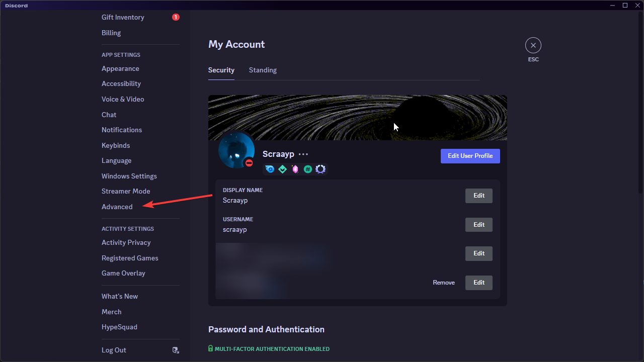Click Multi-Factor Authentication Enabled text

click(x=272, y=349)
